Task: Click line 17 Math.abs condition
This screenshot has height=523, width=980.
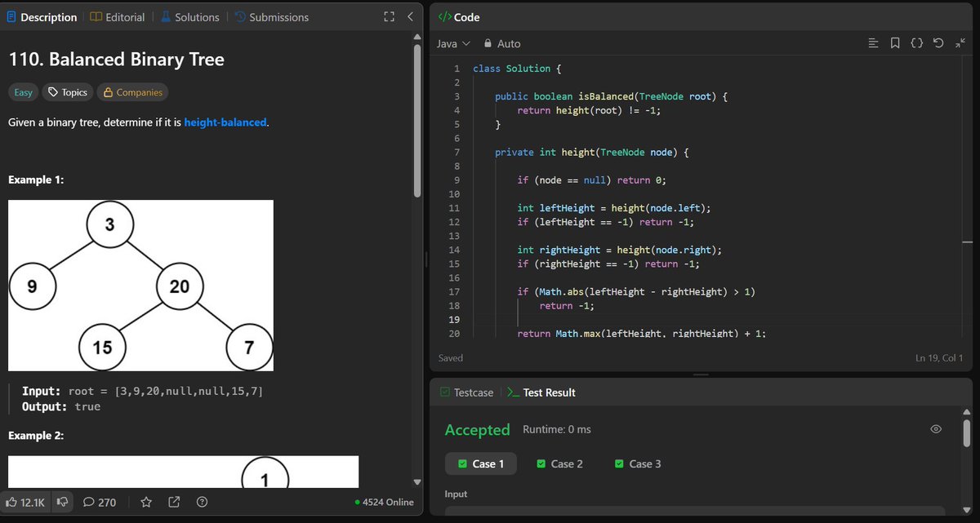Action: click(636, 291)
